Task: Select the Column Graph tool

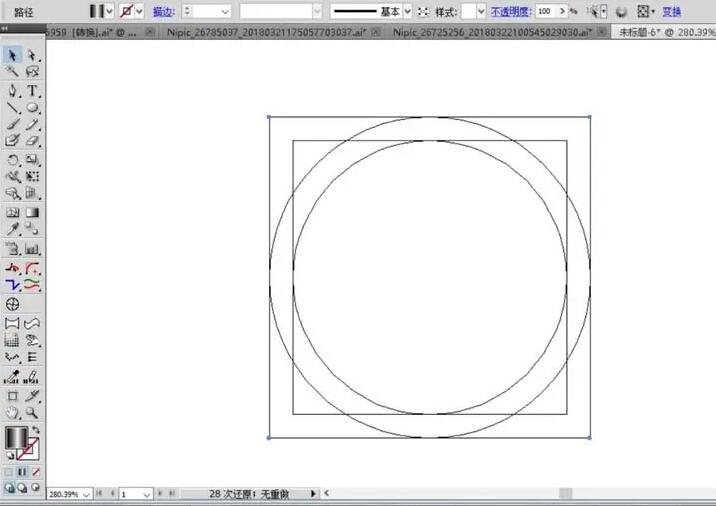Action: tap(32, 249)
